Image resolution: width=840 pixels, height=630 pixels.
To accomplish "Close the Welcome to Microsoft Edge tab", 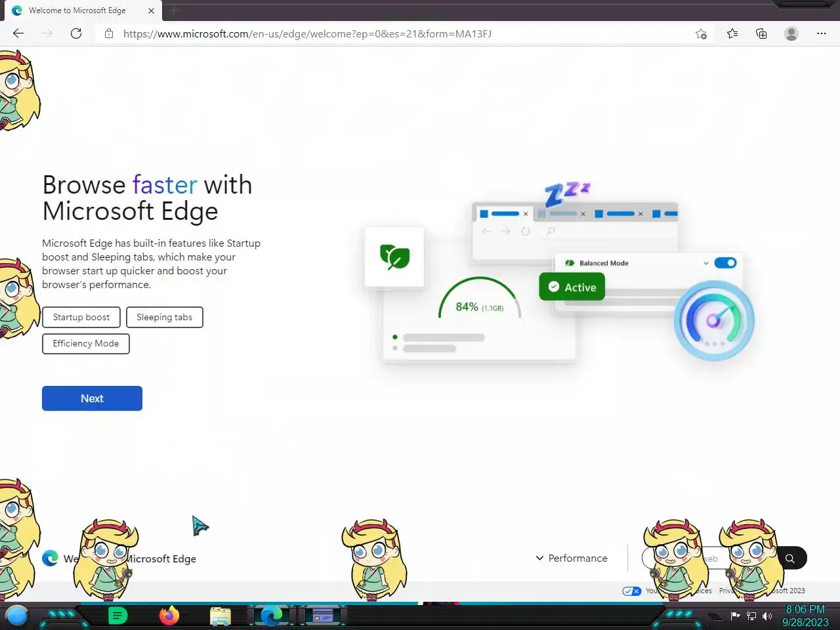I will 151,10.
